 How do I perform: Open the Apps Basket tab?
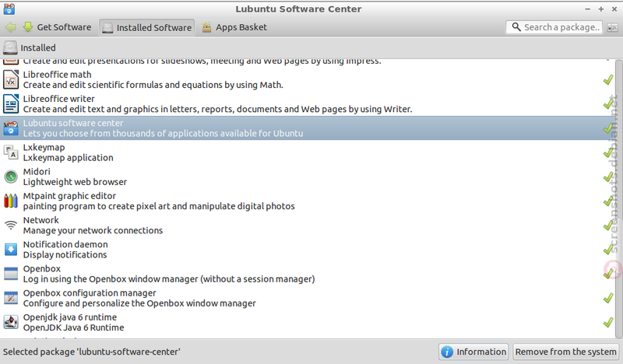pos(234,27)
